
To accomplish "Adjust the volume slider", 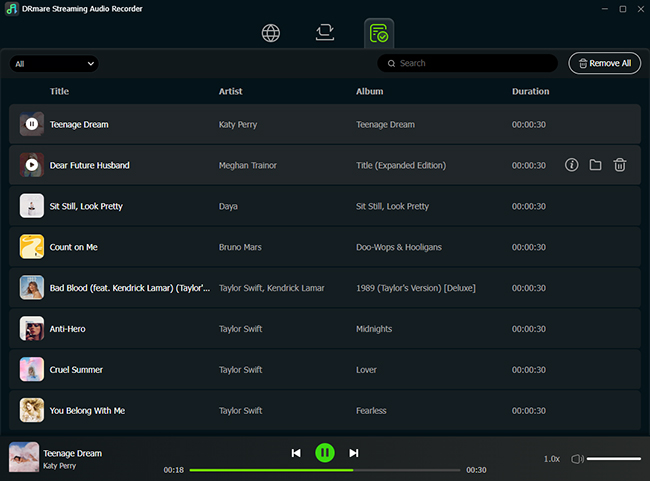I will (x=614, y=459).
